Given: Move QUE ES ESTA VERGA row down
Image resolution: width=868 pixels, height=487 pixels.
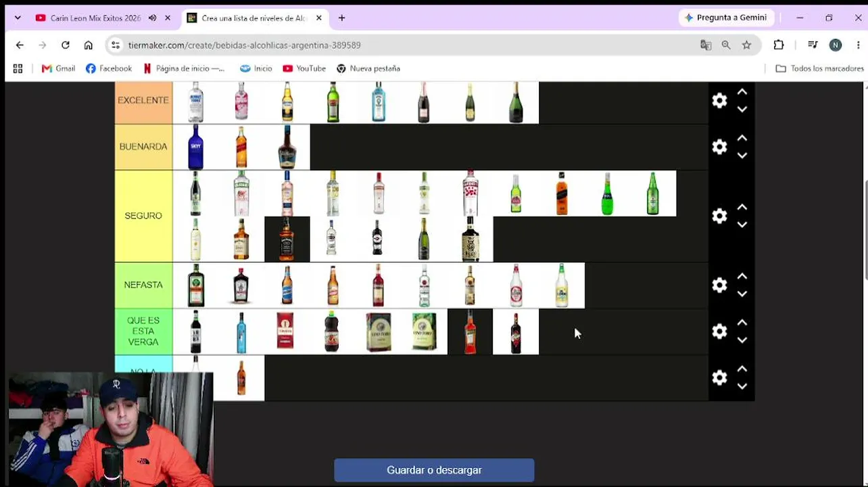Looking at the screenshot, I should [742, 340].
